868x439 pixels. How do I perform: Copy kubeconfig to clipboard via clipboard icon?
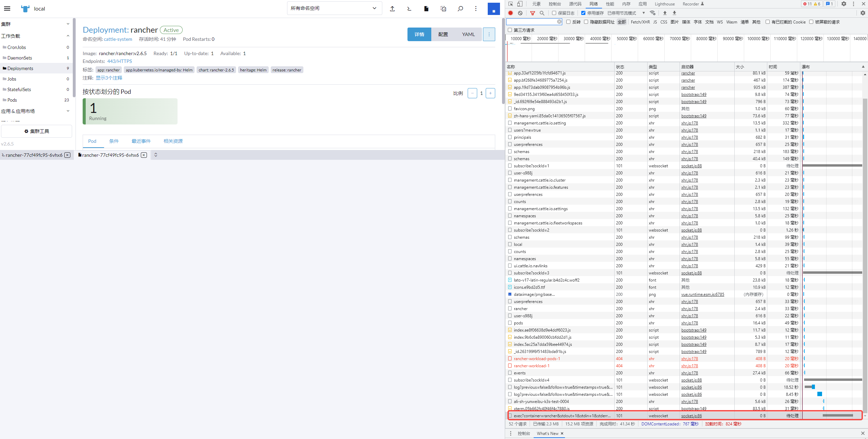pyautogui.click(x=443, y=9)
